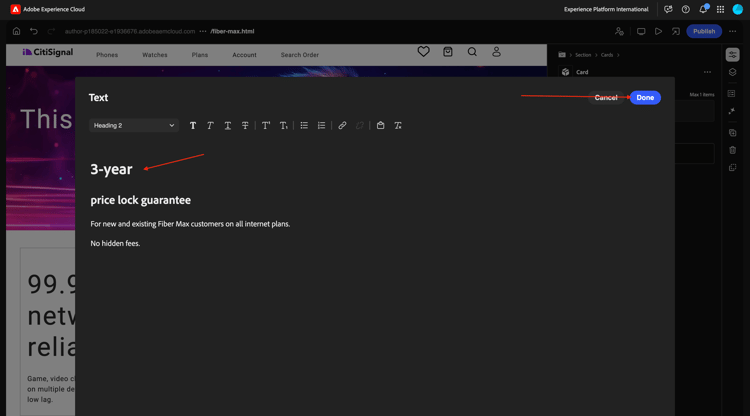Open Phones menu on CitiSignal page
750x416 pixels.
(x=107, y=55)
